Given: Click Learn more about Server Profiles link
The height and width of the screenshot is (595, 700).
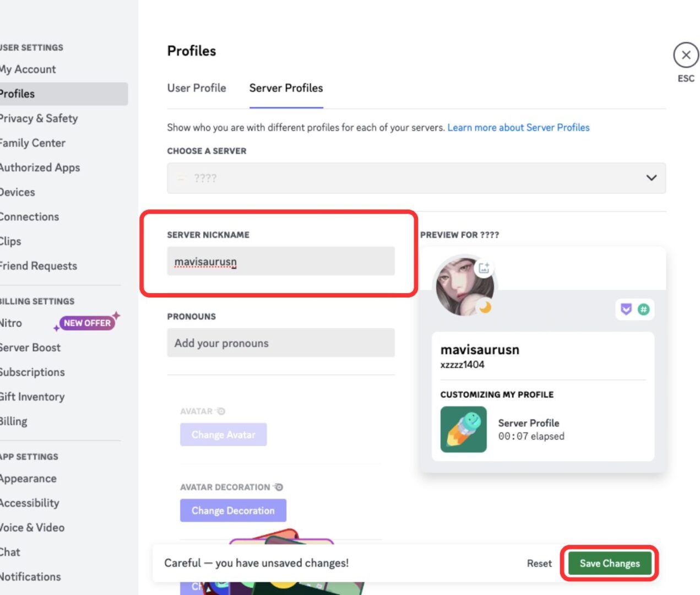Looking at the screenshot, I should (518, 127).
